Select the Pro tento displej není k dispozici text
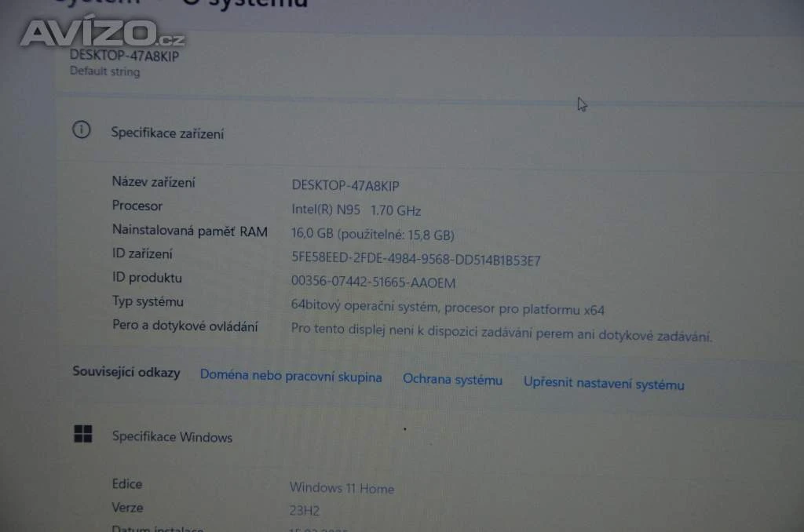 (x=502, y=333)
